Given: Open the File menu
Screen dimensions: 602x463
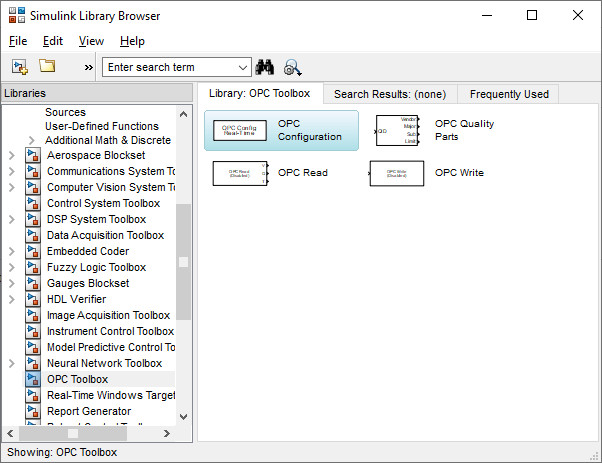Looking at the screenshot, I should [18, 41].
